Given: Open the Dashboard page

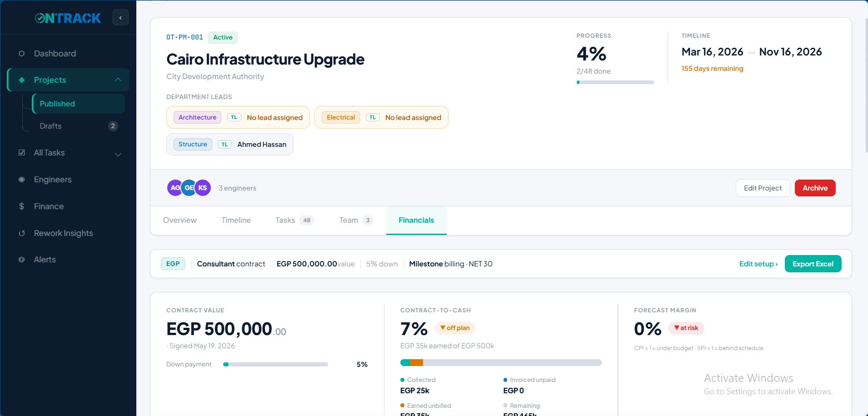Looking at the screenshot, I should point(68,54).
